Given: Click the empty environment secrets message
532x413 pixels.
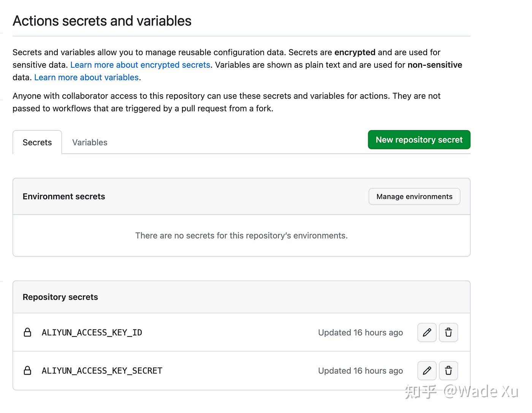Looking at the screenshot, I should pyautogui.click(x=241, y=235).
